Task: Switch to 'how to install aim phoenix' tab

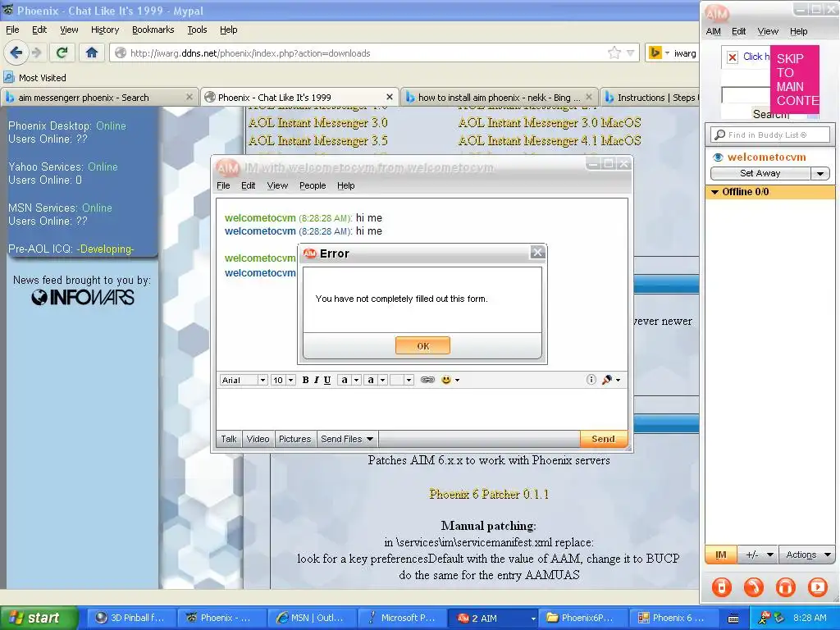Action: (x=498, y=97)
